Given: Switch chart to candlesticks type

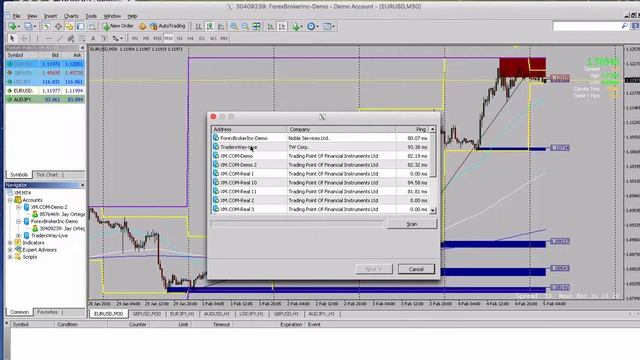Looking at the screenshot, I should (209, 26).
